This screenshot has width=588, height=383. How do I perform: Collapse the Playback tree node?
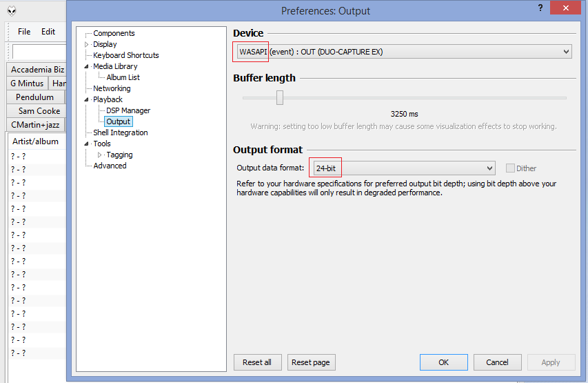(87, 99)
